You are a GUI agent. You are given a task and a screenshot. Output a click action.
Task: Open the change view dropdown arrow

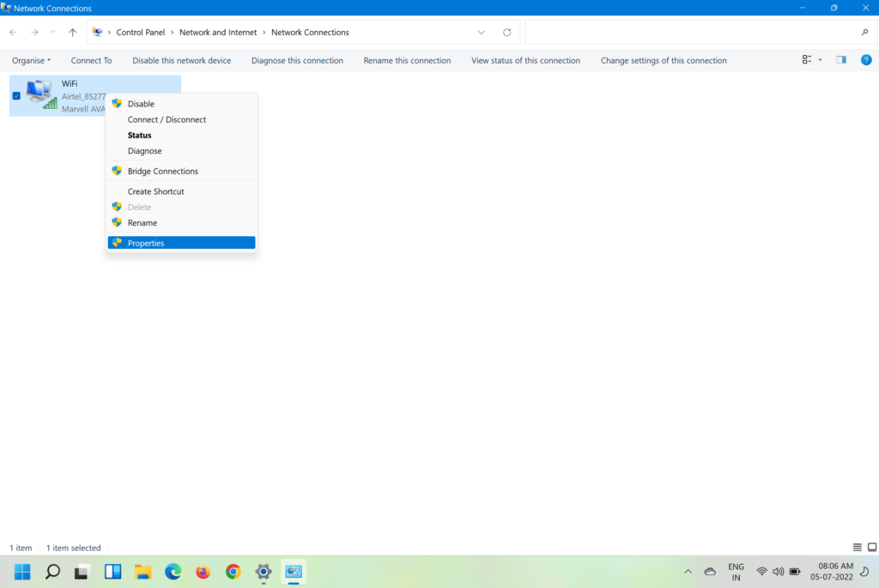coord(820,60)
